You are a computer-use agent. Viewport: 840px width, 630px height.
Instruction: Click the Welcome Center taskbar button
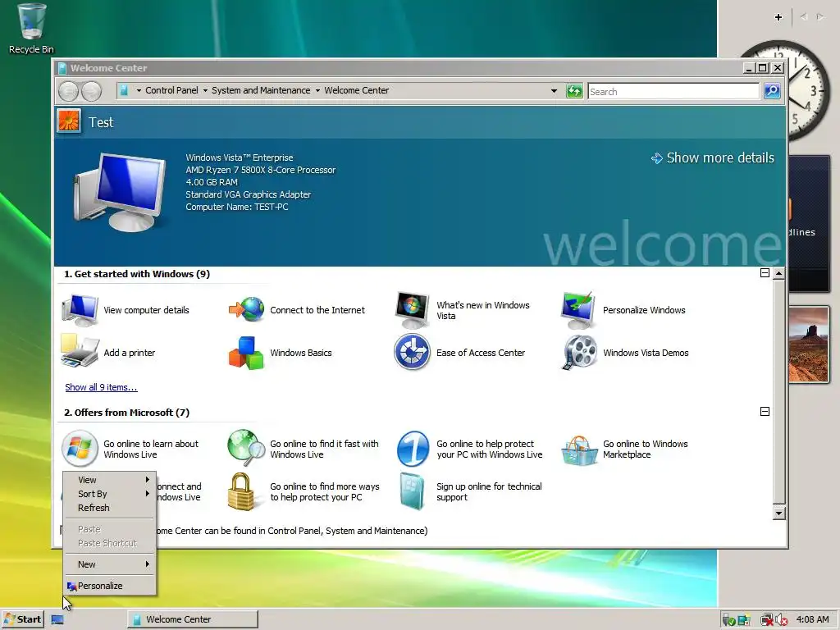193,620
